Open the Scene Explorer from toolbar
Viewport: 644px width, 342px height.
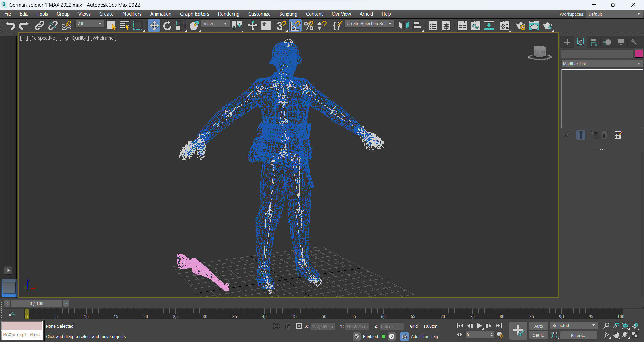[433, 25]
